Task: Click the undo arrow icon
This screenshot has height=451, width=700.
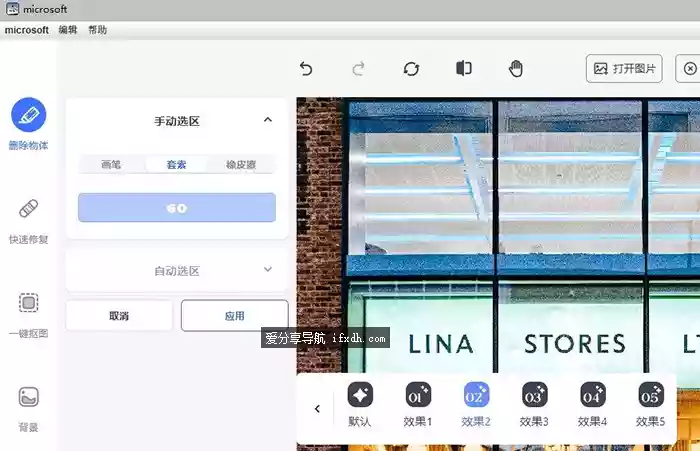Action: click(306, 68)
